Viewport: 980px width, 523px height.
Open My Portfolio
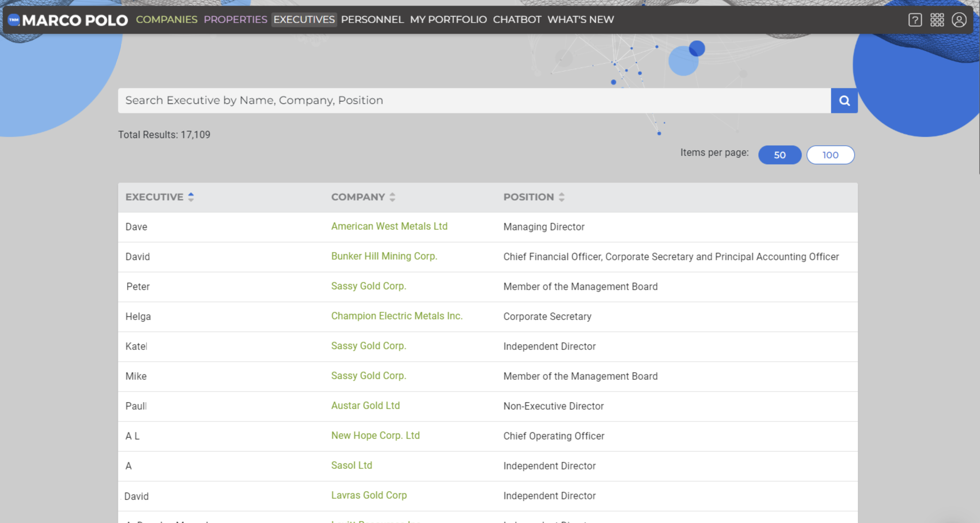(x=448, y=20)
